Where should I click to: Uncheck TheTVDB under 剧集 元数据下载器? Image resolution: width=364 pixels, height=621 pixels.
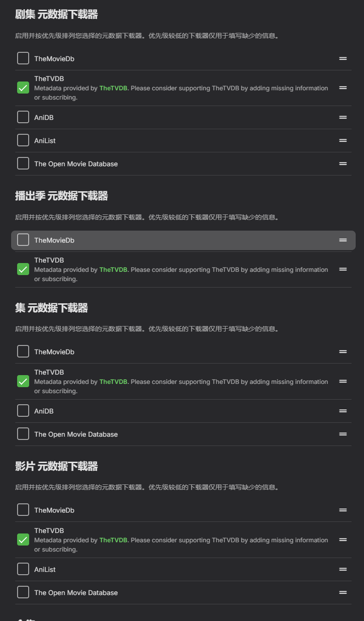pos(23,88)
